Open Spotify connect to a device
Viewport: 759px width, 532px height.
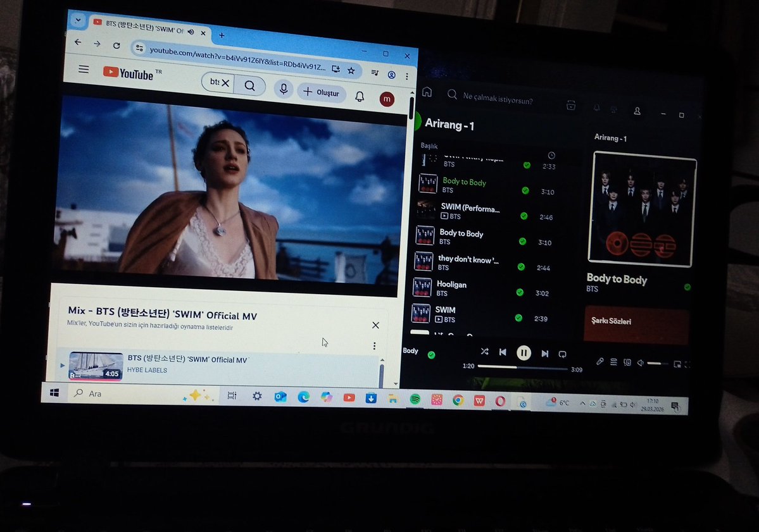click(627, 362)
